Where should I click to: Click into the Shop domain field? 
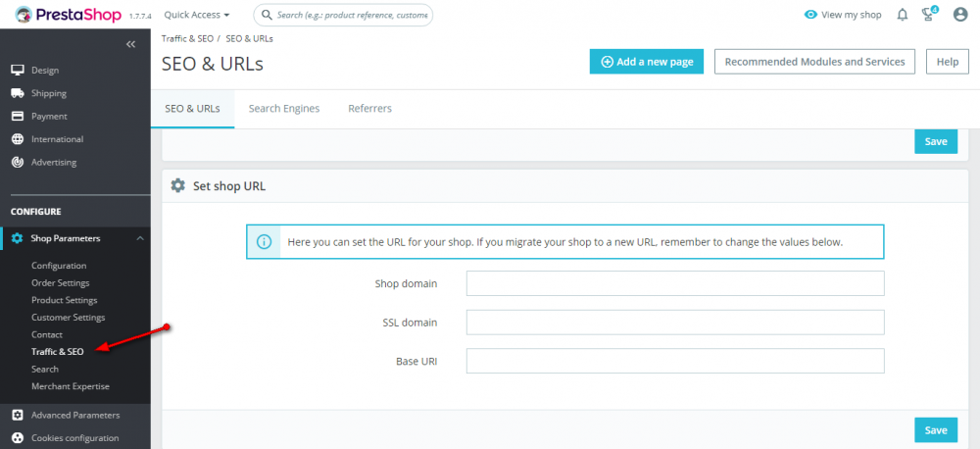click(675, 283)
